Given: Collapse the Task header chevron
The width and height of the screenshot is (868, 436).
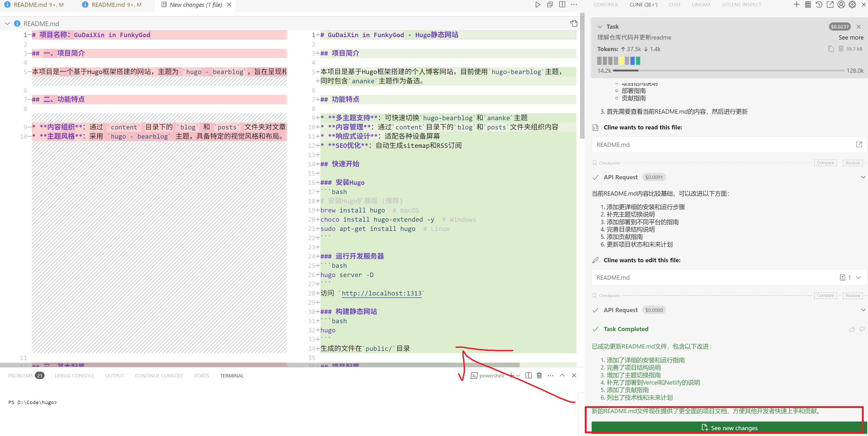Looking at the screenshot, I should pos(600,27).
